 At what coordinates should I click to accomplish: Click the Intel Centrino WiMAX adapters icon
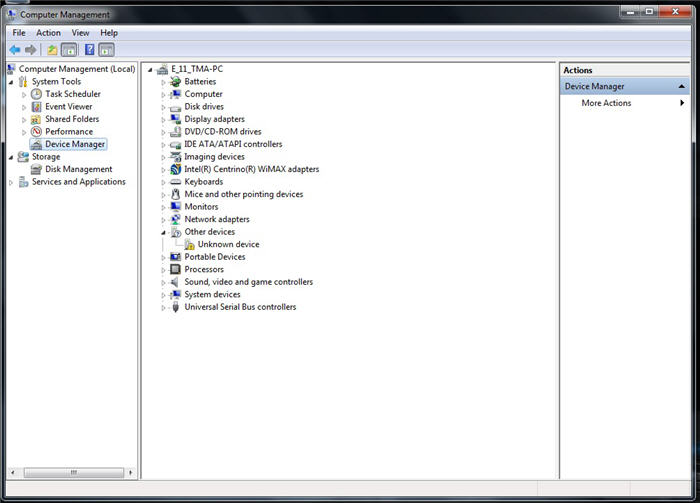coord(176,169)
